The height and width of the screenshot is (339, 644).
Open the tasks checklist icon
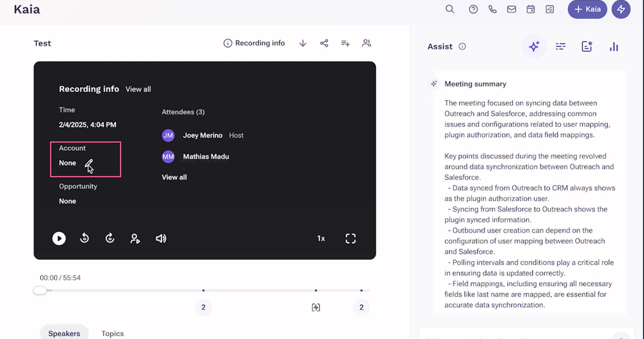[549, 9]
